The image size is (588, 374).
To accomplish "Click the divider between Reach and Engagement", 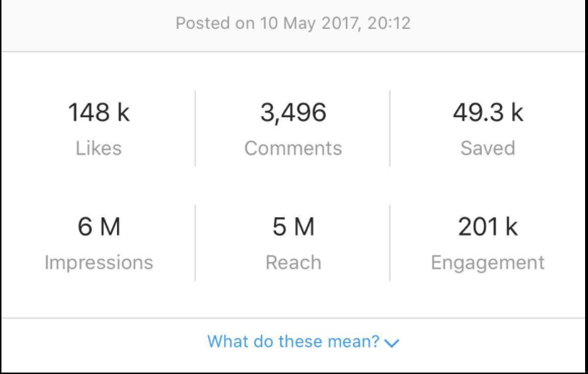I will click(390, 243).
